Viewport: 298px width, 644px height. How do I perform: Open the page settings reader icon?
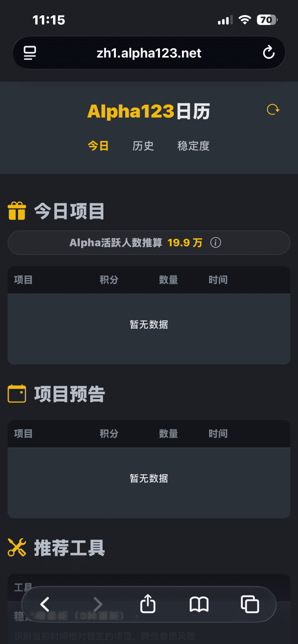pos(30,53)
